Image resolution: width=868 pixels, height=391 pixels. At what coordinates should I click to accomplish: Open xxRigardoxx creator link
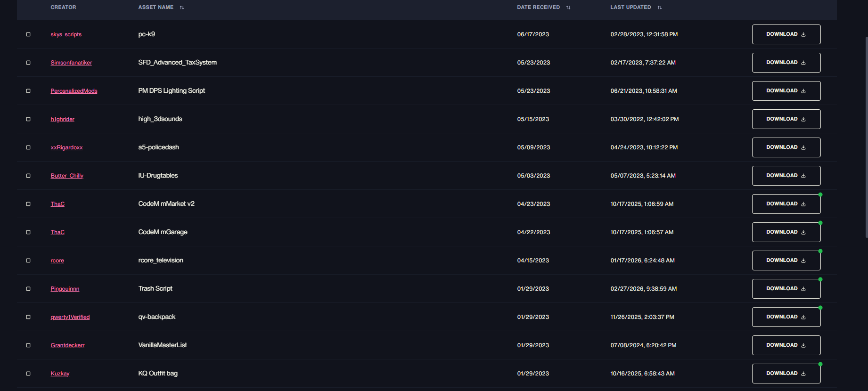coord(66,147)
